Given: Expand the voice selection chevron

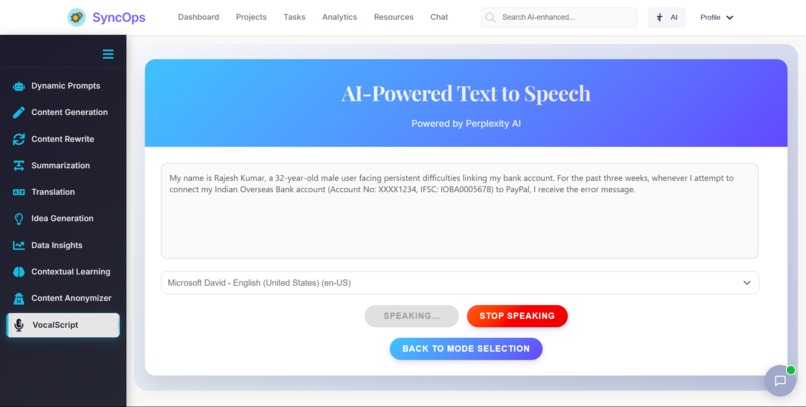Looking at the screenshot, I should click(x=747, y=283).
